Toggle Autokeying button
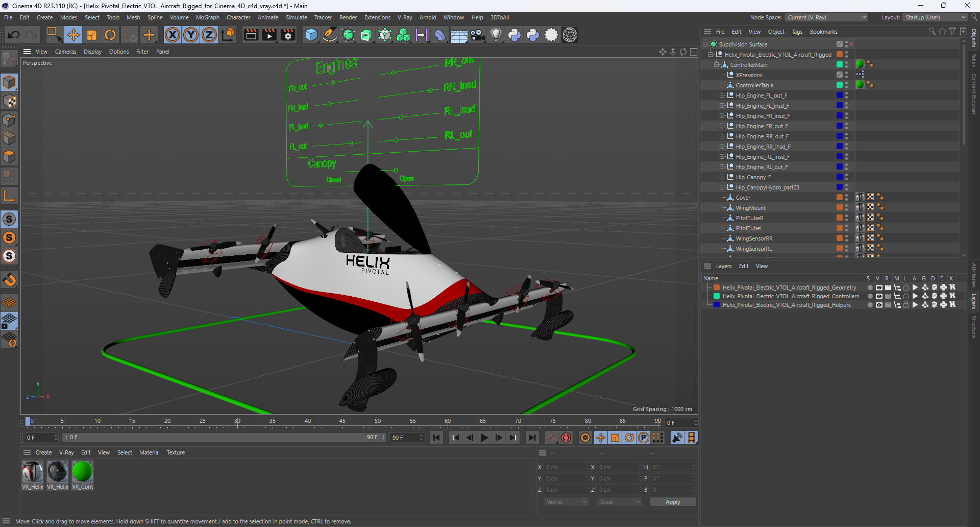The image size is (980, 527). (x=566, y=438)
